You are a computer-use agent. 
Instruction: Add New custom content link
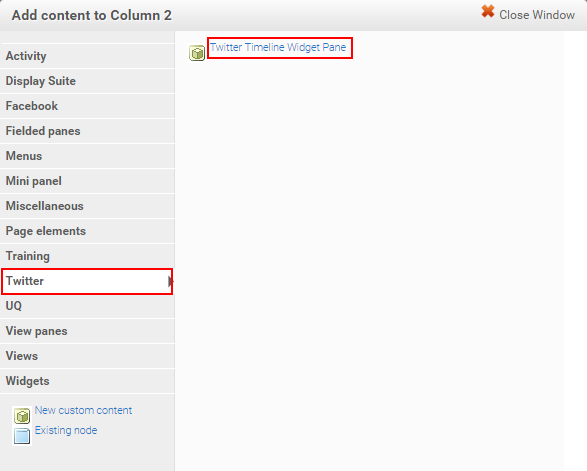[83, 410]
